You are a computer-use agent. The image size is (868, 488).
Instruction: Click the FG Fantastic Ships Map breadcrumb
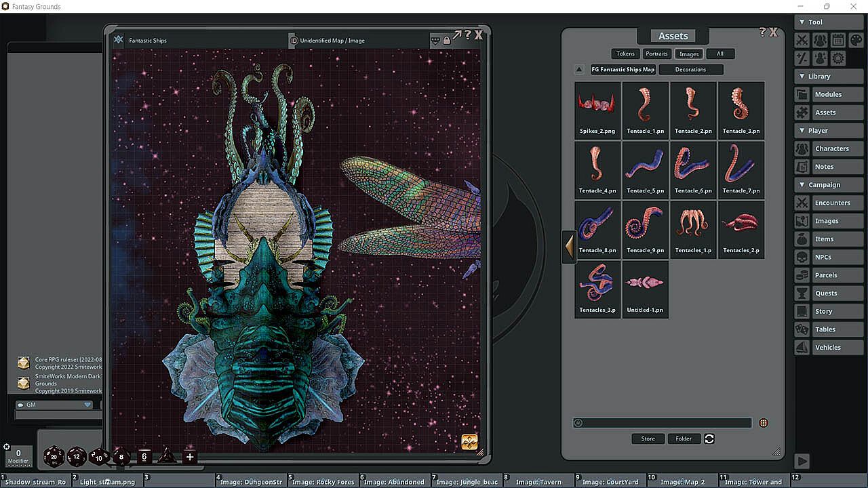point(623,69)
